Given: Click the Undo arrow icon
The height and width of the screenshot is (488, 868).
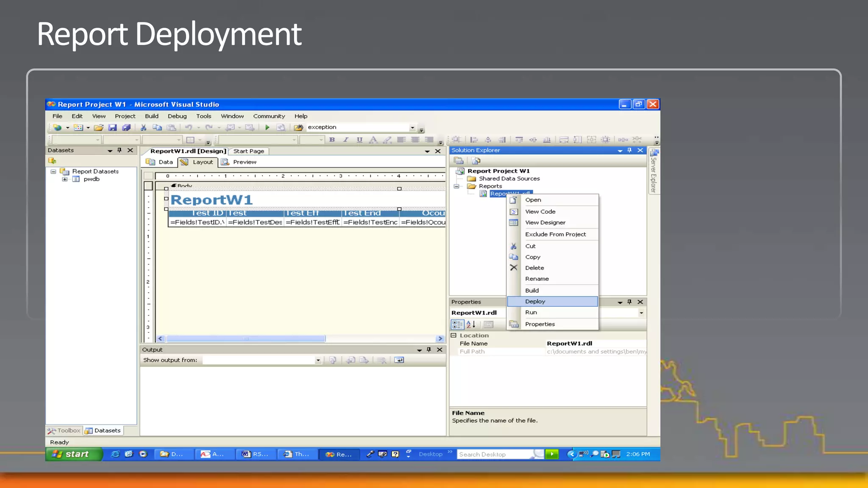Looking at the screenshot, I should click(x=189, y=128).
